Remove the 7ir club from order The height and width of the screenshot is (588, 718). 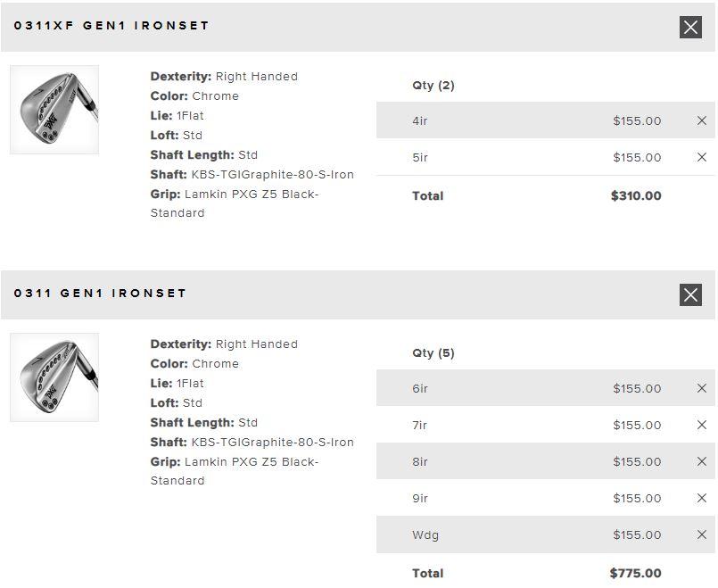(x=702, y=425)
